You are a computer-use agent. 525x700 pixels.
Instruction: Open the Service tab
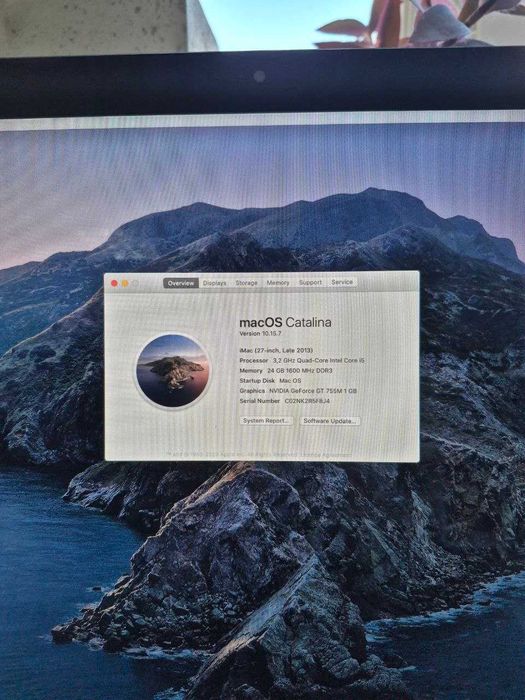(342, 282)
